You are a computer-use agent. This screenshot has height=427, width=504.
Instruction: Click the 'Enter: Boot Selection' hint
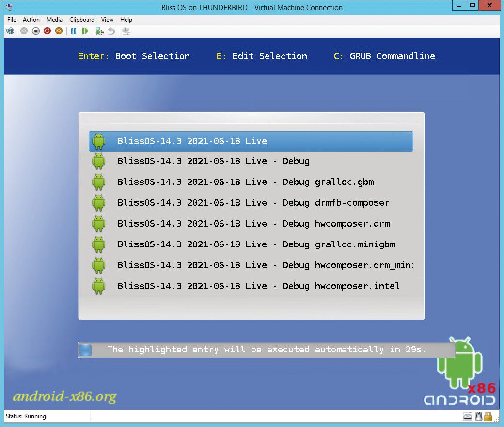click(x=134, y=56)
